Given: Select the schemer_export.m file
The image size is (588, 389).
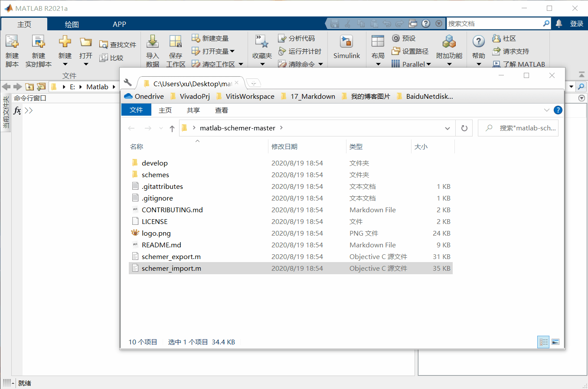Looking at the screenshot, I should pos(171,256).
